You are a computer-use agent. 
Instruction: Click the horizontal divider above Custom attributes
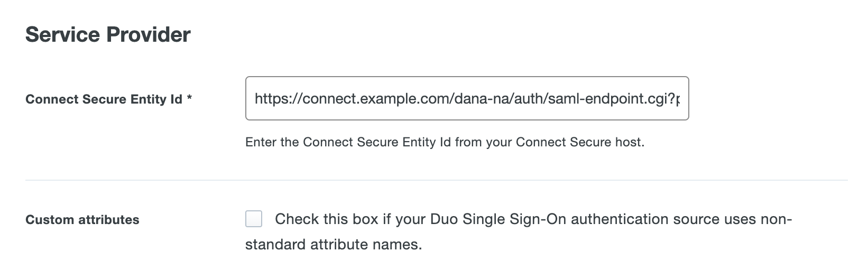coord(436,180)
